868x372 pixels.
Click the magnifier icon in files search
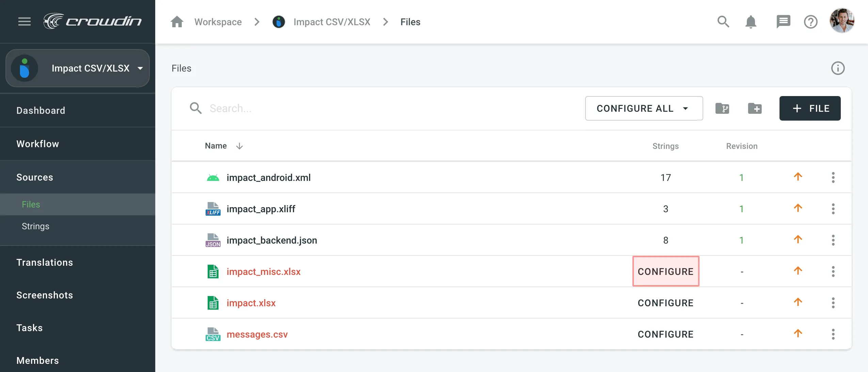click(x=196, y=108)
